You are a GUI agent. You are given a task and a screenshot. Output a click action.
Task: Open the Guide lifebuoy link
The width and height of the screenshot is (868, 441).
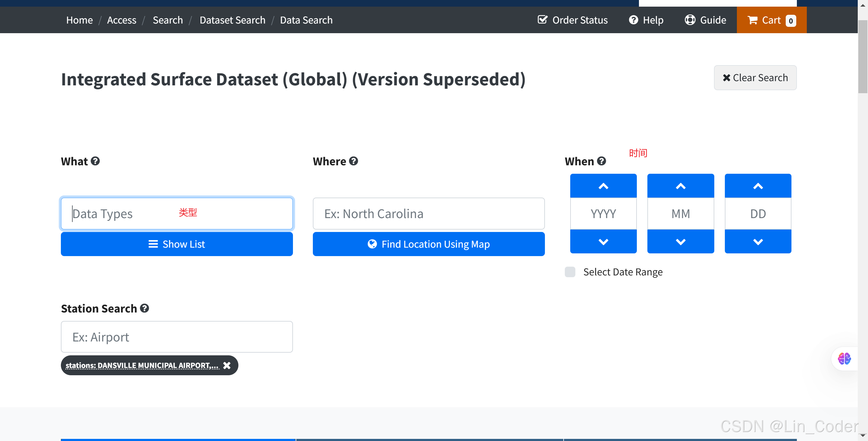tap(706, 20)
